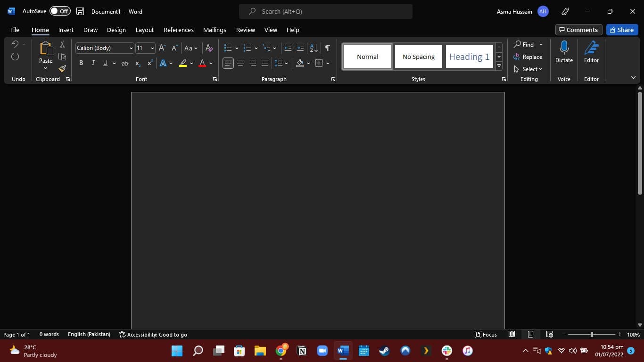This screenshot has width=644, height=362.
Task: Toggle Bold formatting
Action: [81, 63]
